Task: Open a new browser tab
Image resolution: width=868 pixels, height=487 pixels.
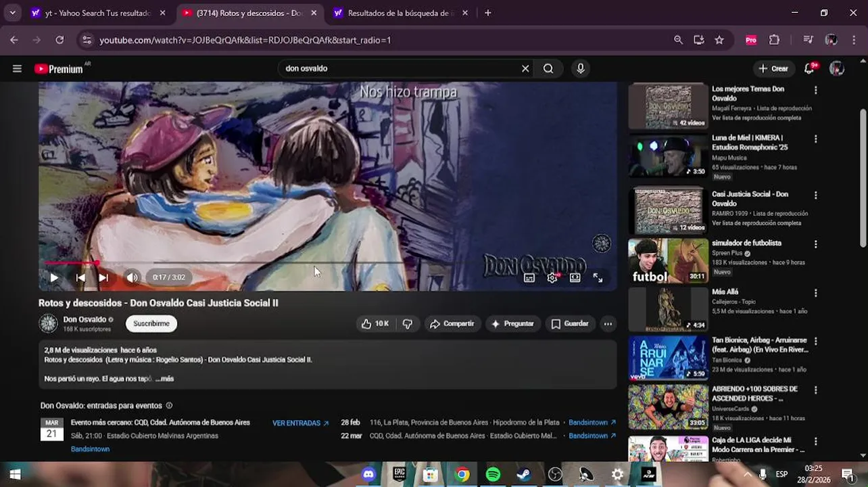Action: pyautogui.click(x=488, y=13)
